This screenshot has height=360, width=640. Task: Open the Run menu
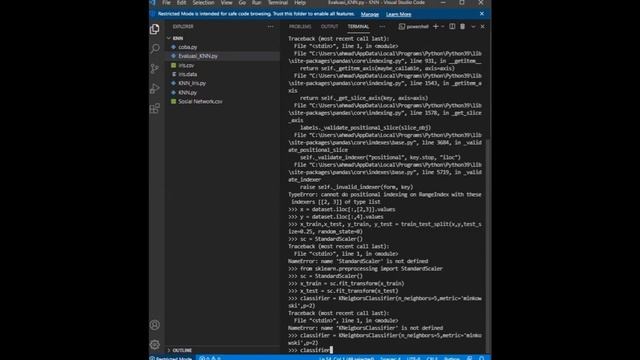tap(256, 2)
